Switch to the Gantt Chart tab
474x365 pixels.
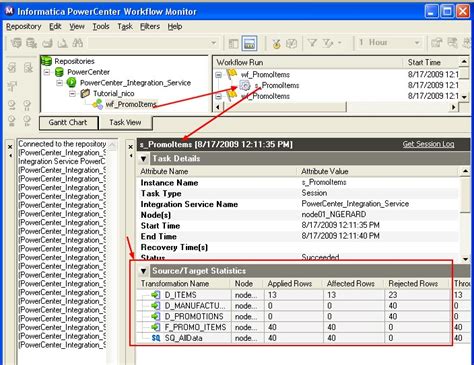coord(68,123)
